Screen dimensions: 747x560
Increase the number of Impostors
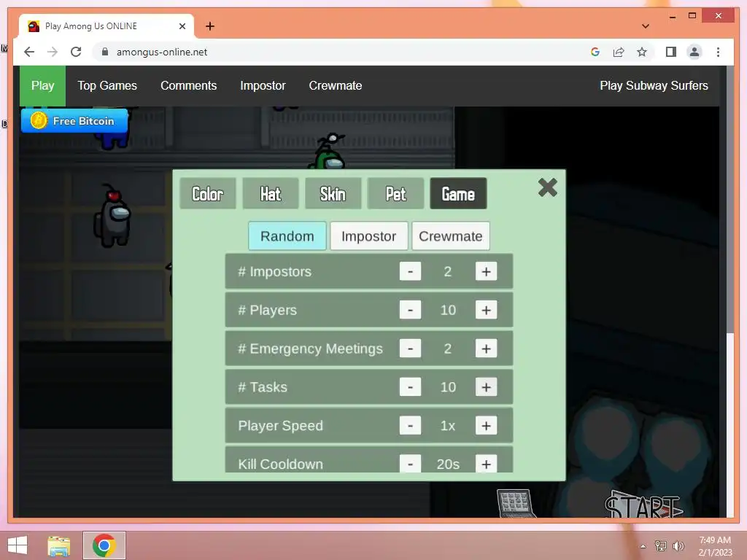coord(486,271)
